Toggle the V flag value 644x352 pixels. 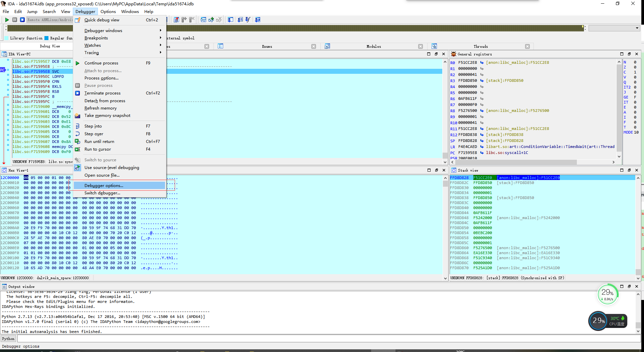[635, 77]
